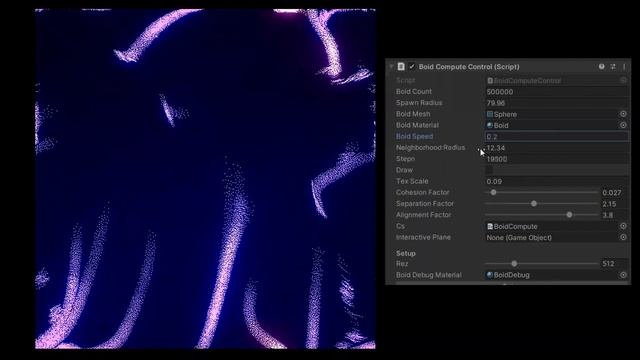Open object picker for Cs field

[x=623, y=226]
